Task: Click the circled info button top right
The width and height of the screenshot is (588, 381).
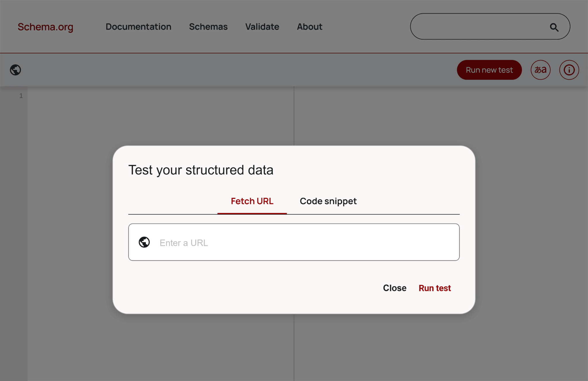Action: pos(570,70)
